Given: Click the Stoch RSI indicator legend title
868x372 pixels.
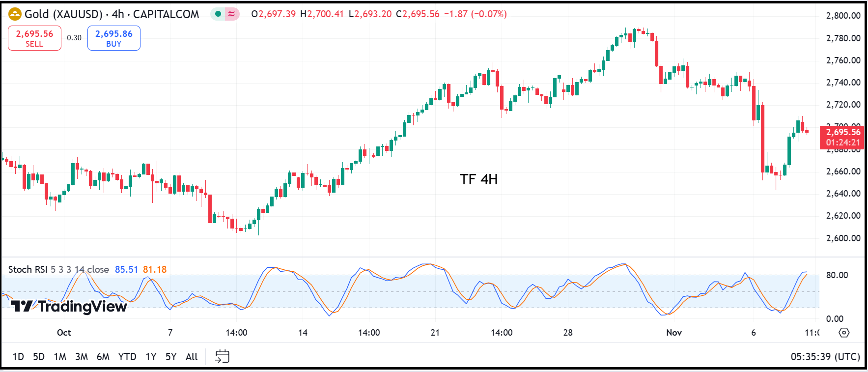Looking at the screenshot, I should [x=28, y=269].
